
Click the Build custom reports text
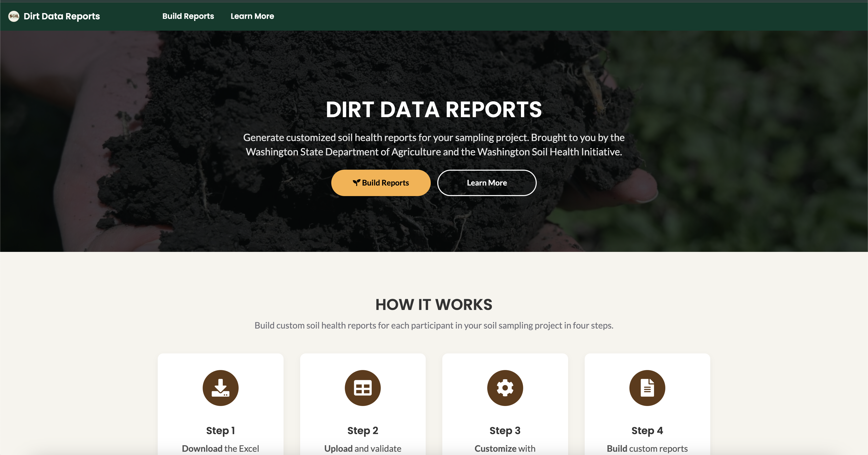(647, 448)
